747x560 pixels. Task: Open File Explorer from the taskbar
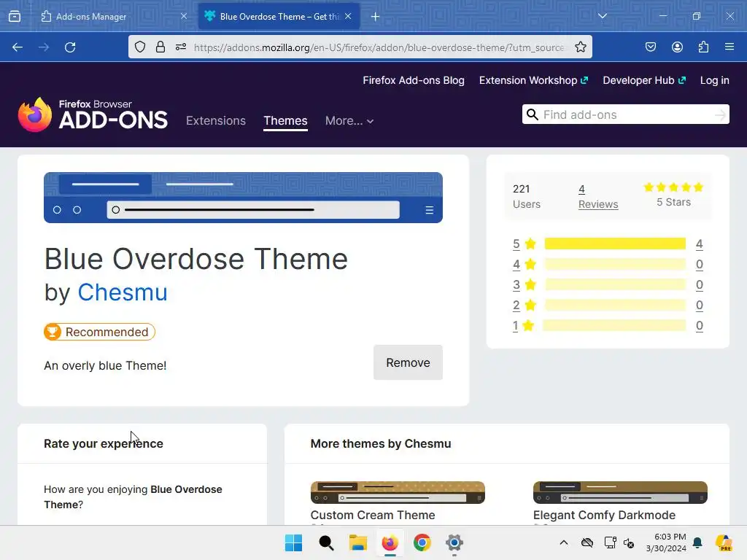coord(357,542)
